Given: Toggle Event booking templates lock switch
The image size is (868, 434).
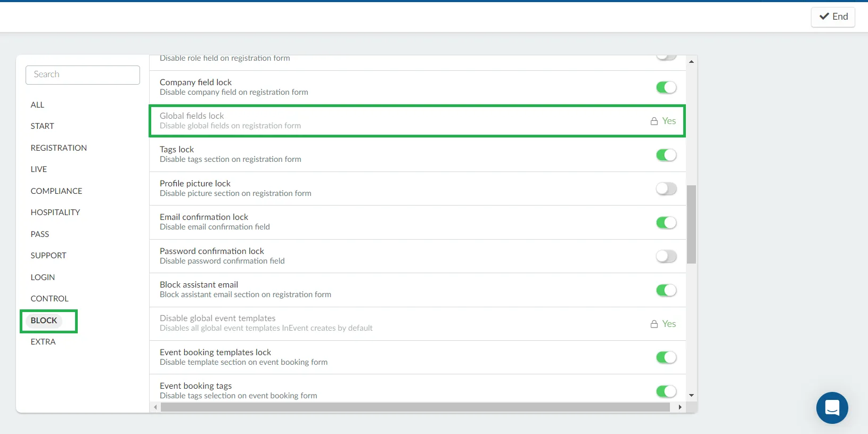Looking at the screenshot, I should (x=666, y=357).
